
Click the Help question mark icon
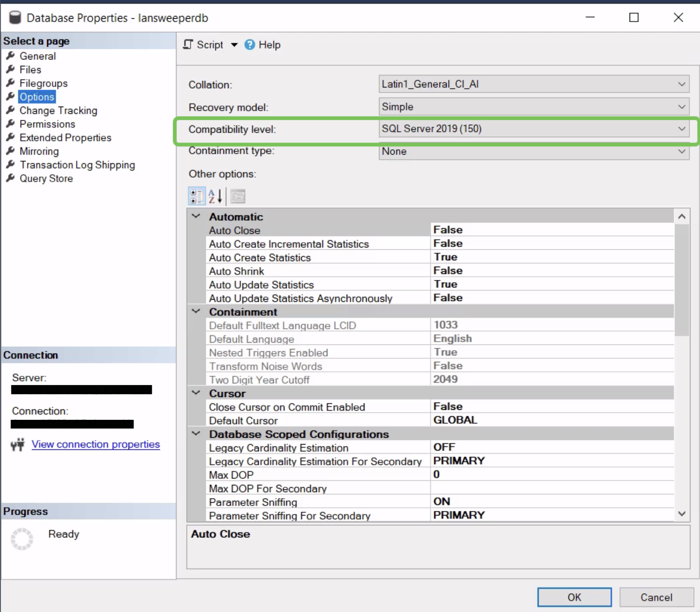(250, 44)
